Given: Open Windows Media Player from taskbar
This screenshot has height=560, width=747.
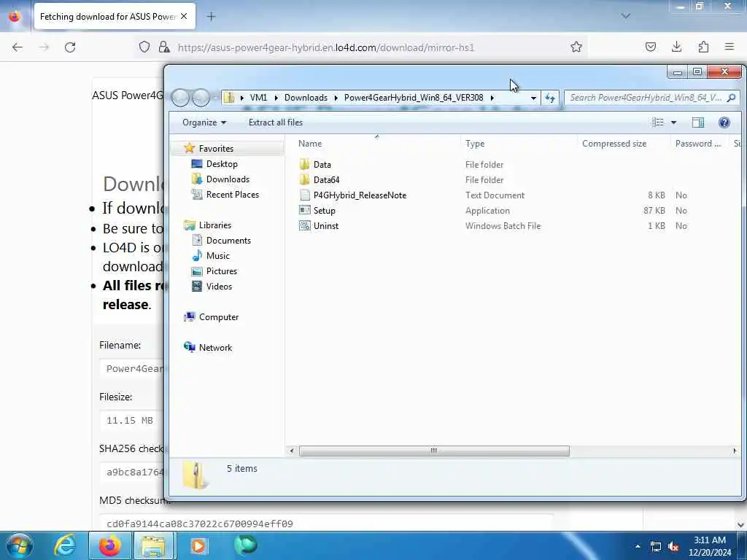Looking at the screenshot, I should click(198, 545).
